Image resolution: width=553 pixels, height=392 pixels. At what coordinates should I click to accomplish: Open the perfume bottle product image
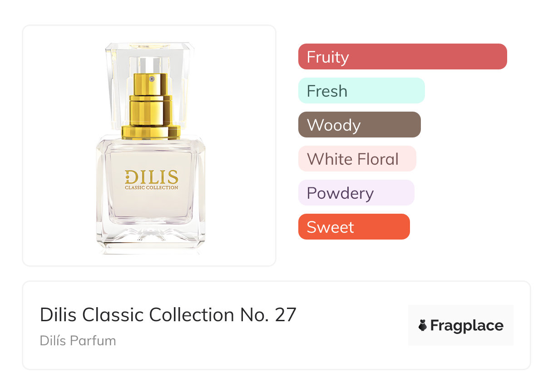pyautogui.click(x=149, y=145)
